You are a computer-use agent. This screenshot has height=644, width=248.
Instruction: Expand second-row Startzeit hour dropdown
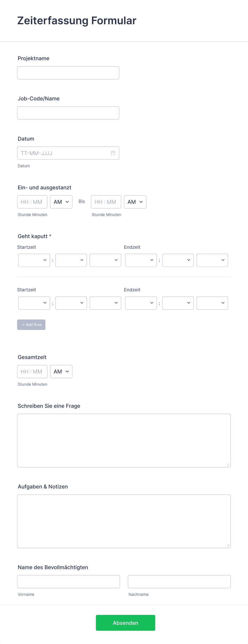(34, 303)
